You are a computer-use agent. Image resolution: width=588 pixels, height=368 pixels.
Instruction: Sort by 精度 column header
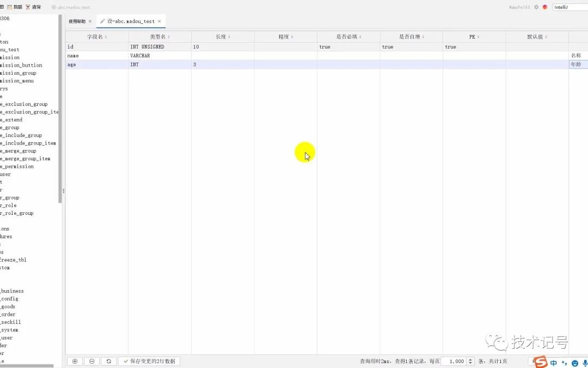click(286, 37)
